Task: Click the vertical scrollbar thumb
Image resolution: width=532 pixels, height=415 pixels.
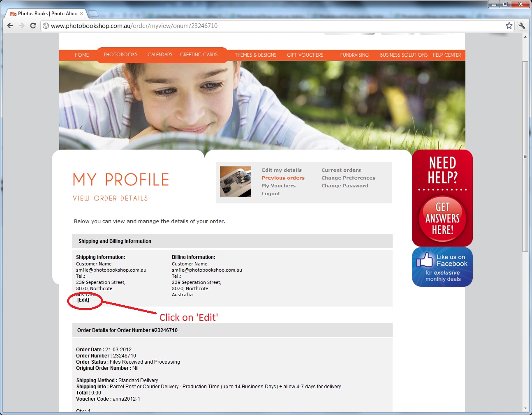Action: click(x=525, y=156)
